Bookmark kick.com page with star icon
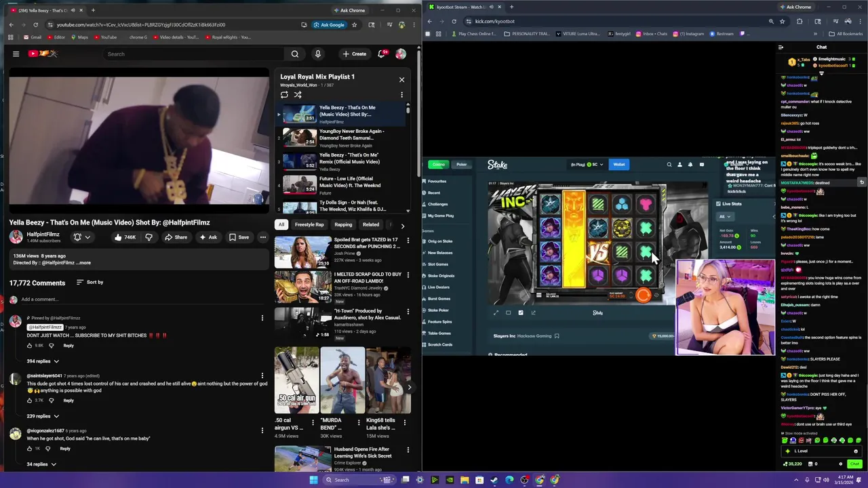This screenshot has height=488, width=868. (783, 22)
